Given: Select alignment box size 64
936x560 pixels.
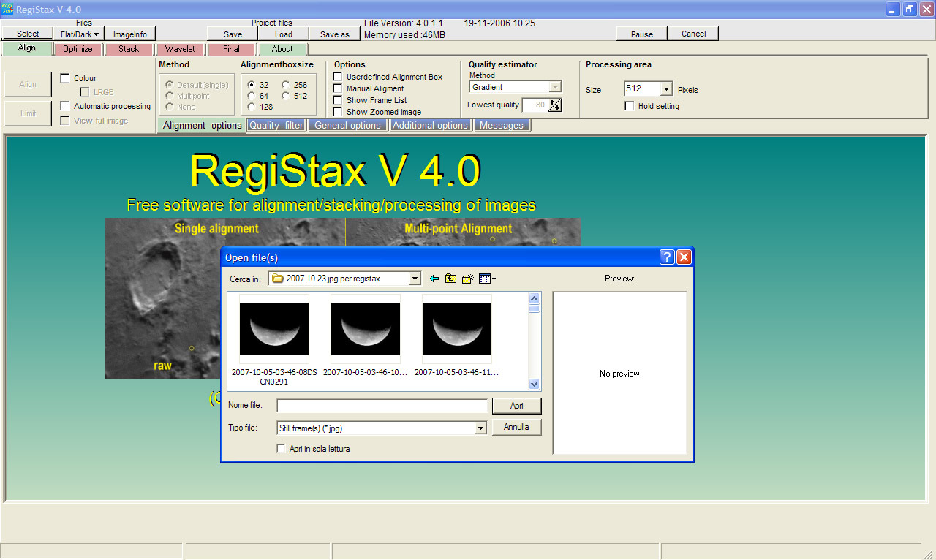Looking at the screenshot, I should [252, 96].
